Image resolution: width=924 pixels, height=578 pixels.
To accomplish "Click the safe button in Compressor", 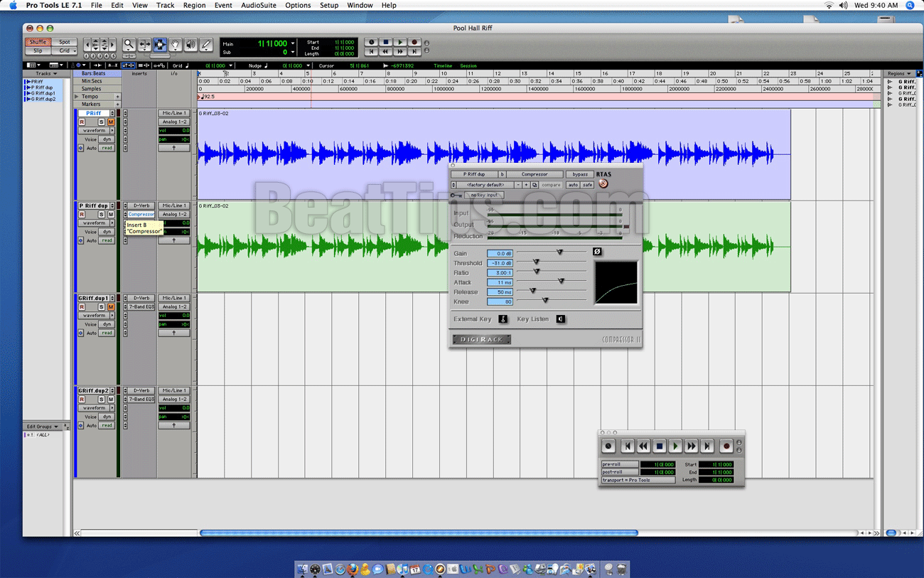I will (x=587, y=185).
